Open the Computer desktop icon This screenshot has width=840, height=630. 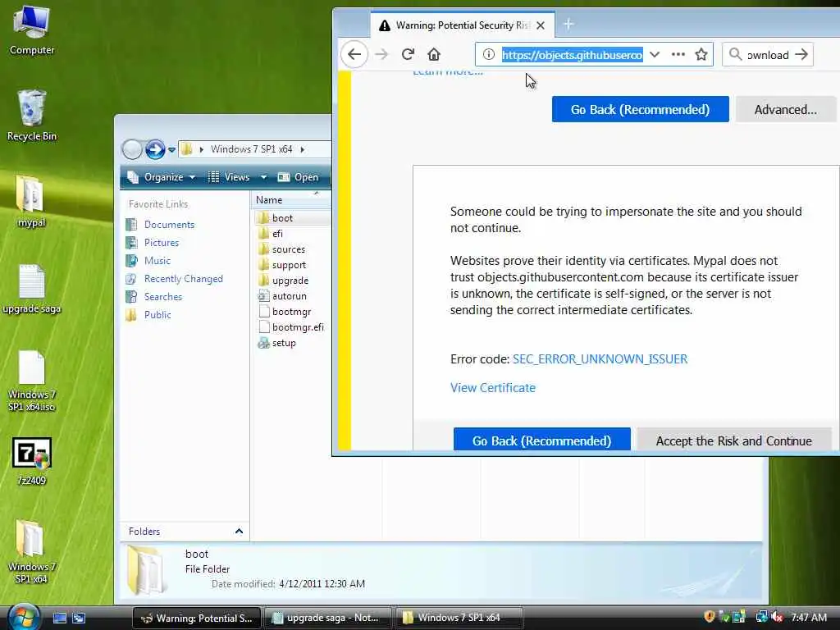coord(32,30)
